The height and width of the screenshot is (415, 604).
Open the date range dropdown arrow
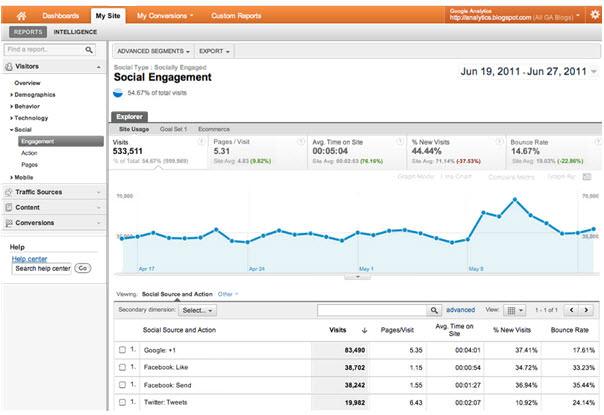(594, 72)
